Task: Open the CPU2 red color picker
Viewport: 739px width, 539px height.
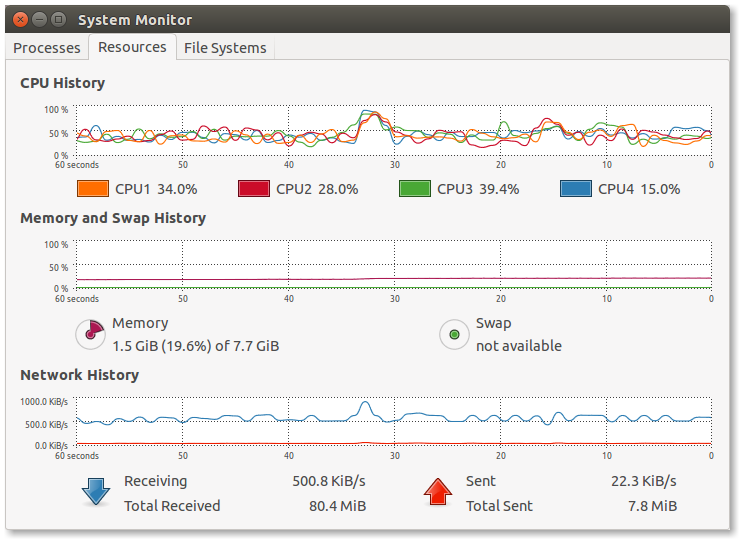Action: [x=253, y=189]
